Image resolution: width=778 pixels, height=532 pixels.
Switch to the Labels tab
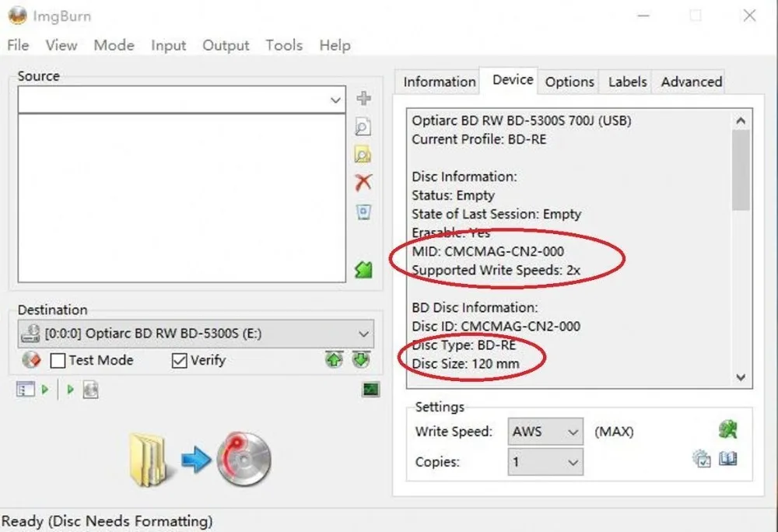[627, 82]
